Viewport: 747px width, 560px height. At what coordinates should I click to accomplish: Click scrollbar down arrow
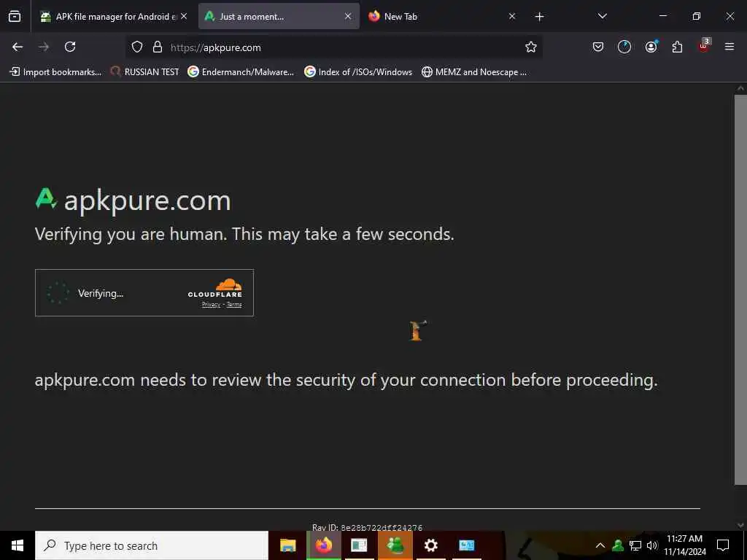point(740,525)
